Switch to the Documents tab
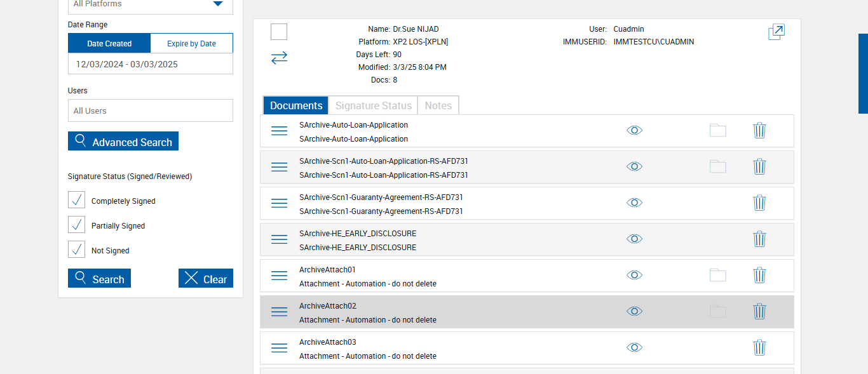The height and width of the screenshot is (374, 868). 296,105
